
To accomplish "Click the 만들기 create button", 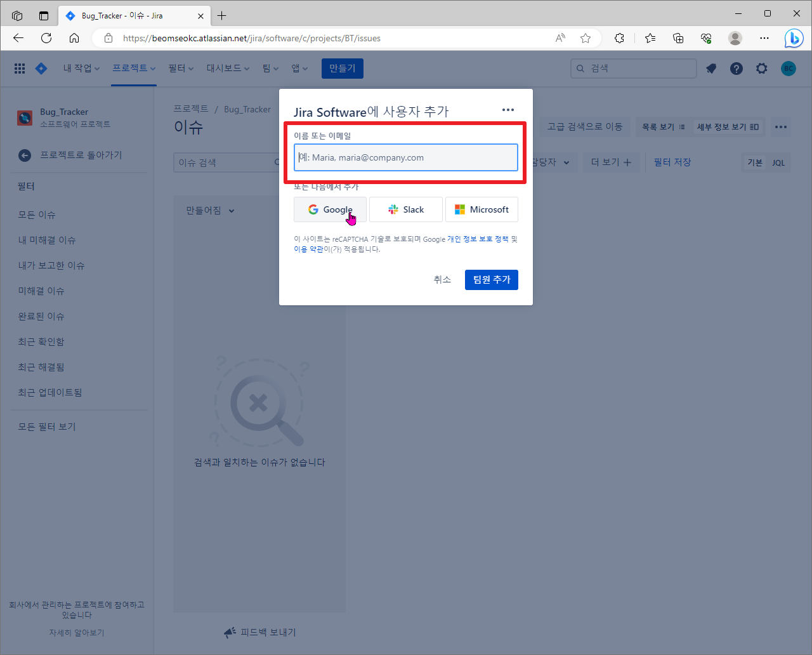I will [343, 69].
